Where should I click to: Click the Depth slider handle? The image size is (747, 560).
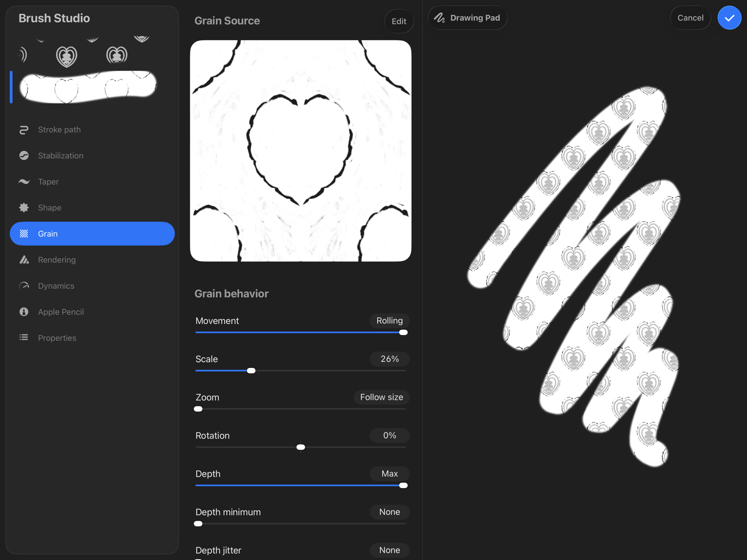click(403, 486)
